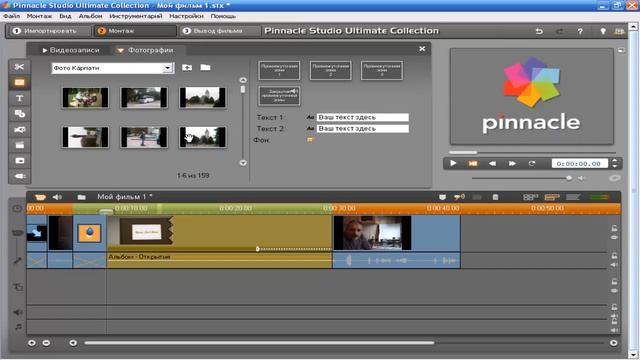Play the preview

tap(453, 163)
